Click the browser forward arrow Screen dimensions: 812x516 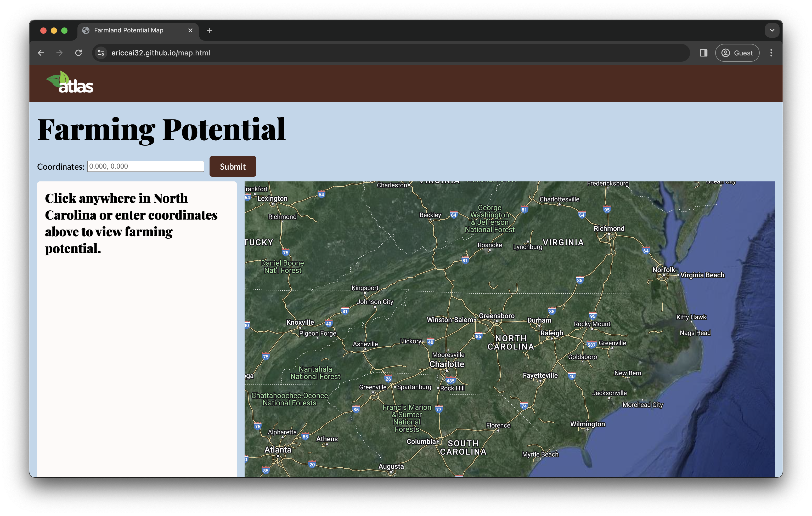60,53
